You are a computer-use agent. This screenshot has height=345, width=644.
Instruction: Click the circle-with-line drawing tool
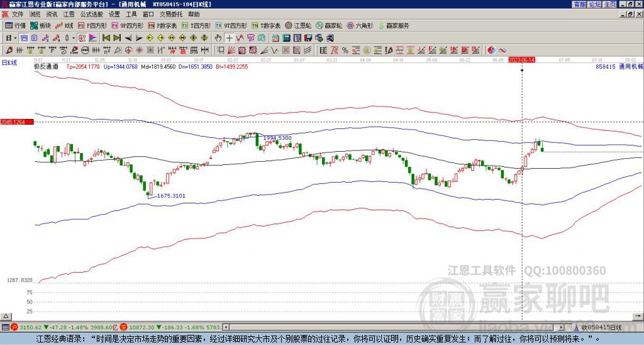85,50
